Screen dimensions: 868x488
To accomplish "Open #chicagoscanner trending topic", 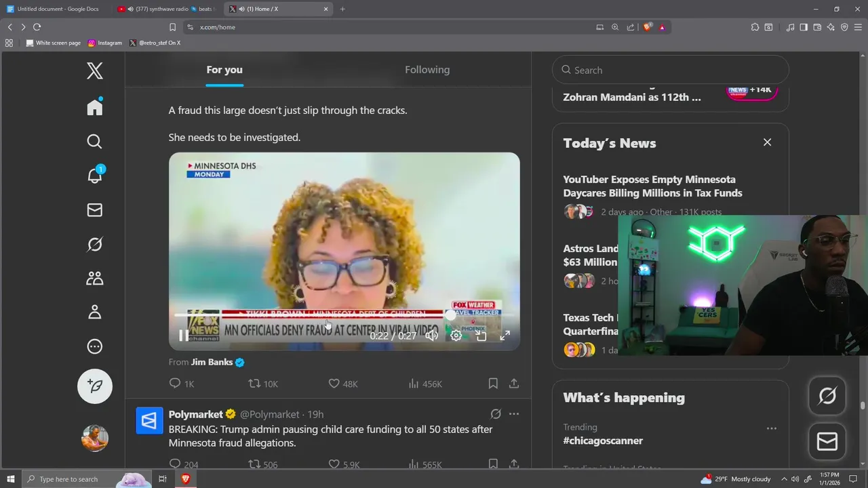I will pyautogui.click(x=603, y=441).
